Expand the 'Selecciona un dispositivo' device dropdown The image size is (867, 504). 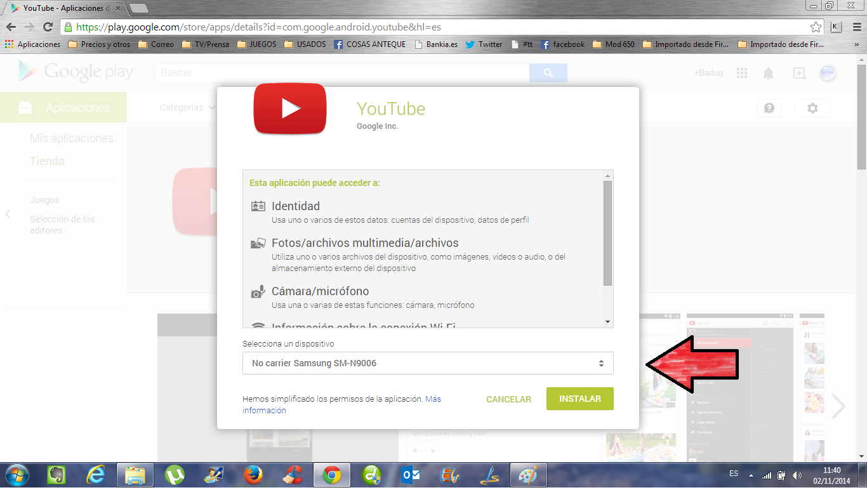tap(427, 363)
